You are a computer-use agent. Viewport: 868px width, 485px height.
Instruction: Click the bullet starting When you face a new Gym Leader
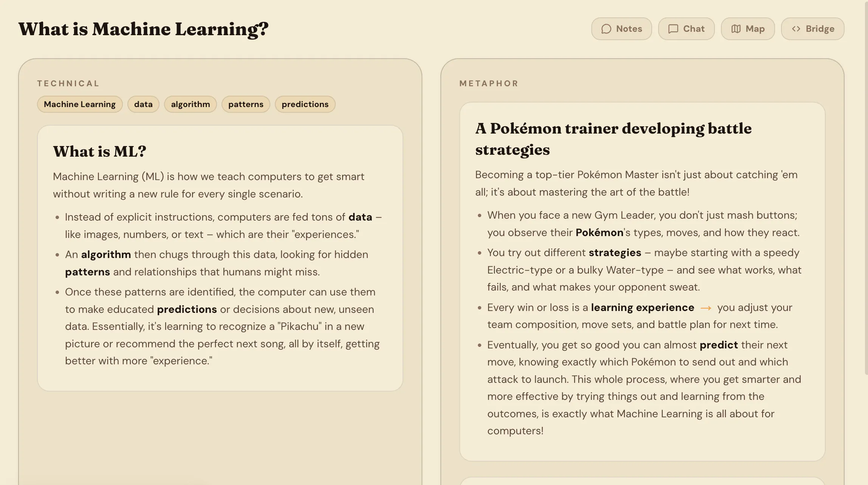(643, 224)
